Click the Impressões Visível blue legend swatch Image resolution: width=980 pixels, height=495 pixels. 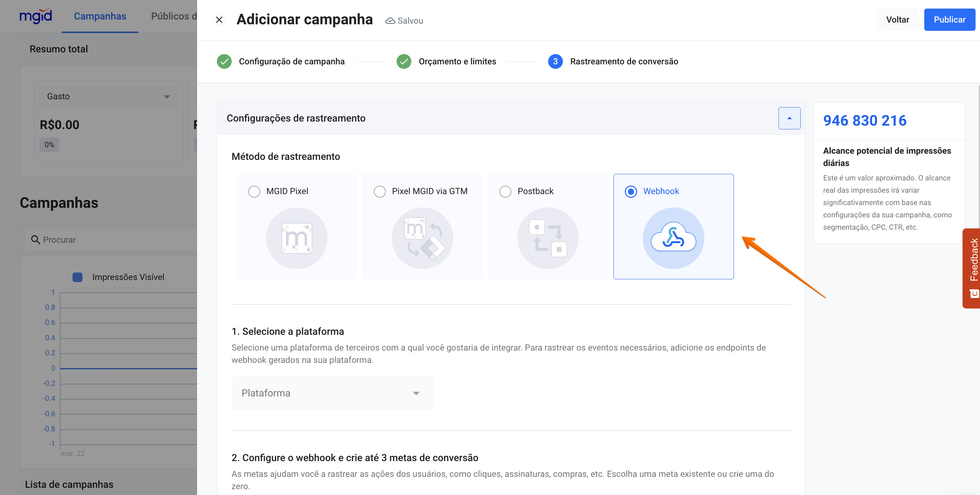click(78, 277)
